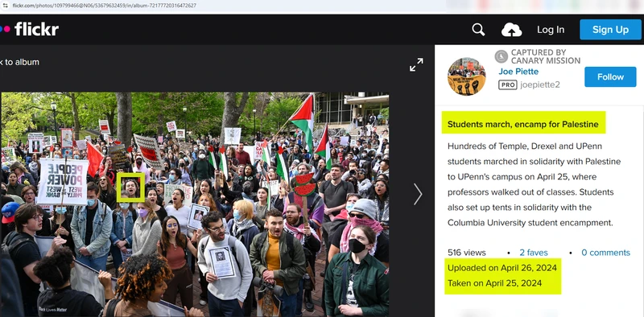The height and width of the screenshot is (317, 644).
Task: Open Joe Piette's profile avatar
Action: pyautogui.click(x=466, y=76)
